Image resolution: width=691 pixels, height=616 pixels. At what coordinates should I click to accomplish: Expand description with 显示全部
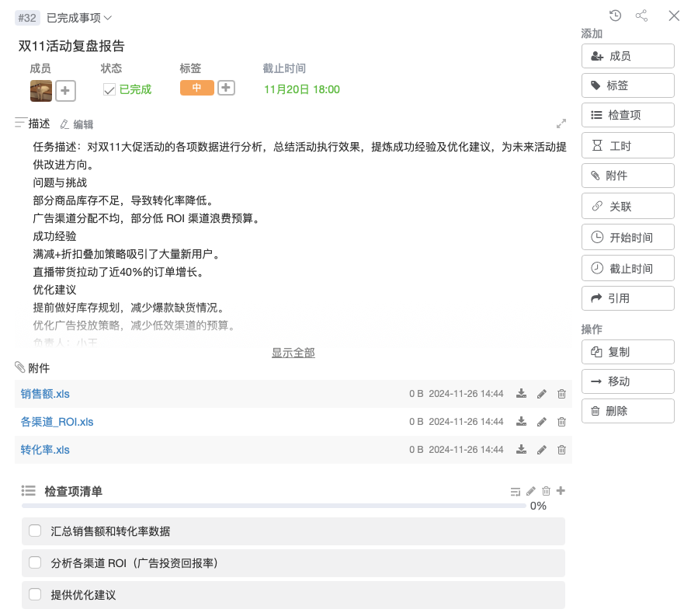[x=293, y=353]
